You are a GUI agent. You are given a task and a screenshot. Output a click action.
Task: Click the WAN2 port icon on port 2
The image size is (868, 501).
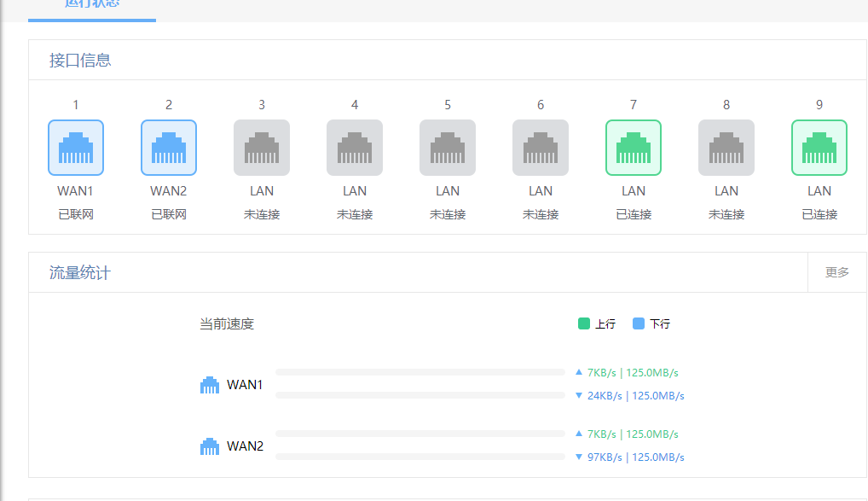168,147
